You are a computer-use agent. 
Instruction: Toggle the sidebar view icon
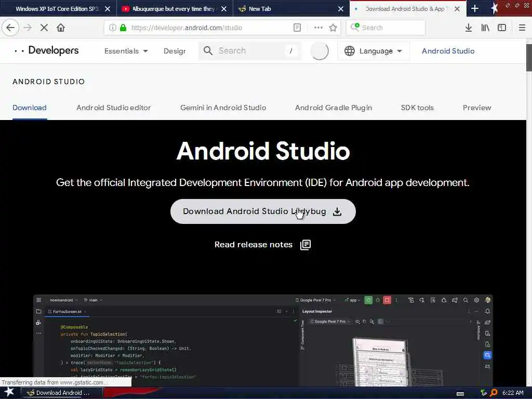pyautogui.click(x=502, y=28)
